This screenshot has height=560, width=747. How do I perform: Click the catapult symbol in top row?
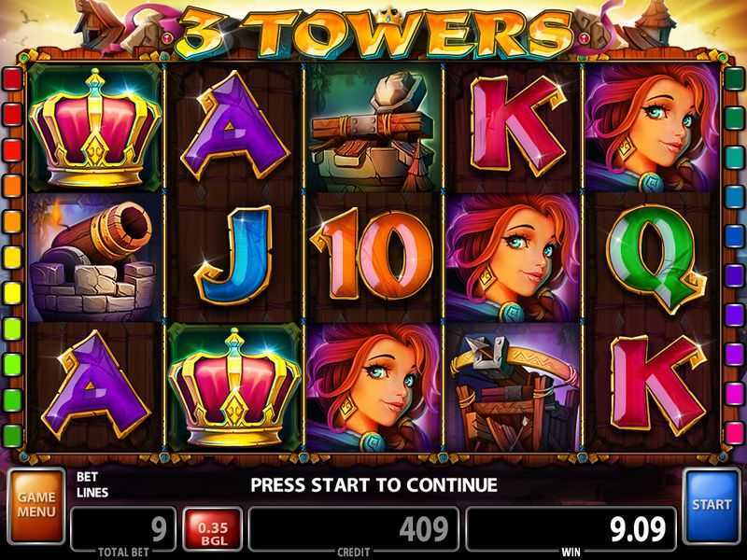(x=373, y=128)
